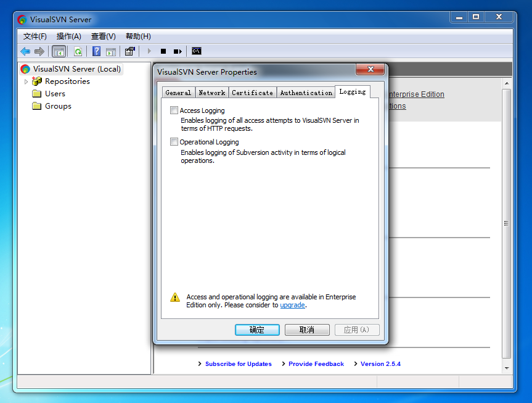Restart the server with the stop-play icon
532x403 pixels.
178,51
